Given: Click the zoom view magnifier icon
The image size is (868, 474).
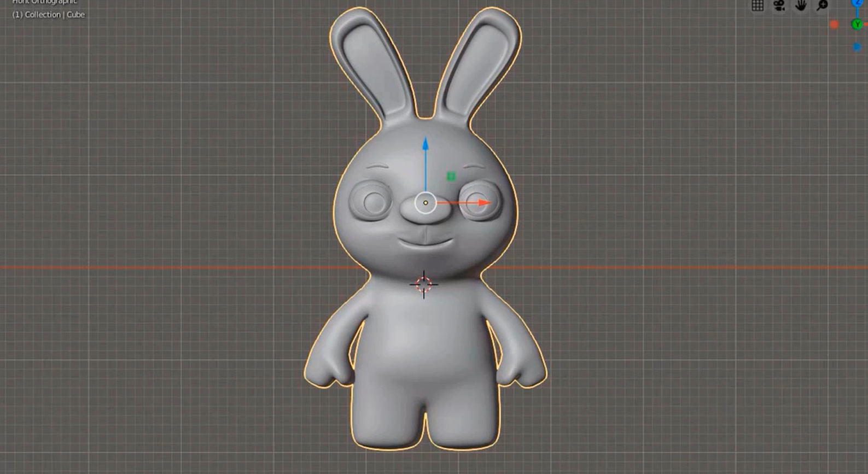Looking at the screenshot, I should (x=822, y=5).
